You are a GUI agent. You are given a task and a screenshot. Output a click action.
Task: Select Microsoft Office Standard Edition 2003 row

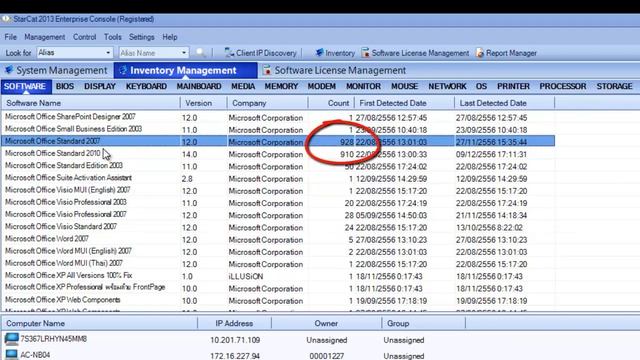pyautogui.click(x=278, y=166)
